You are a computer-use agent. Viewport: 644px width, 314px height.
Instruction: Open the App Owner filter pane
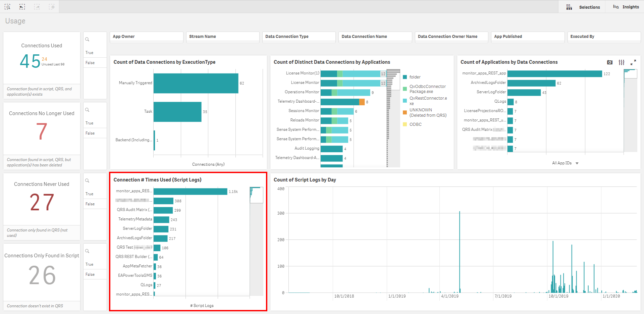[x=146, y=37]
